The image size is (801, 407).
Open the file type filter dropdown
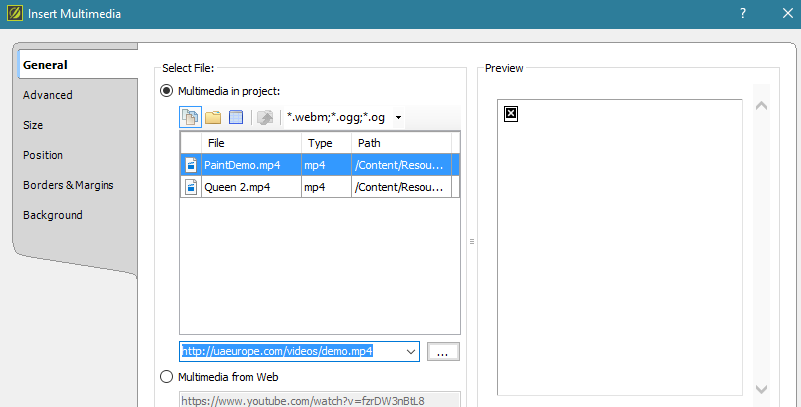398,118
